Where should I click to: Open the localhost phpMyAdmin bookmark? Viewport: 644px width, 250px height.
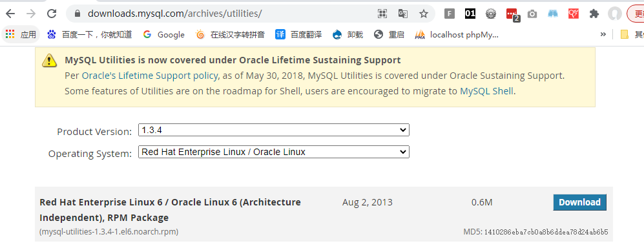[x=457, y=34]
